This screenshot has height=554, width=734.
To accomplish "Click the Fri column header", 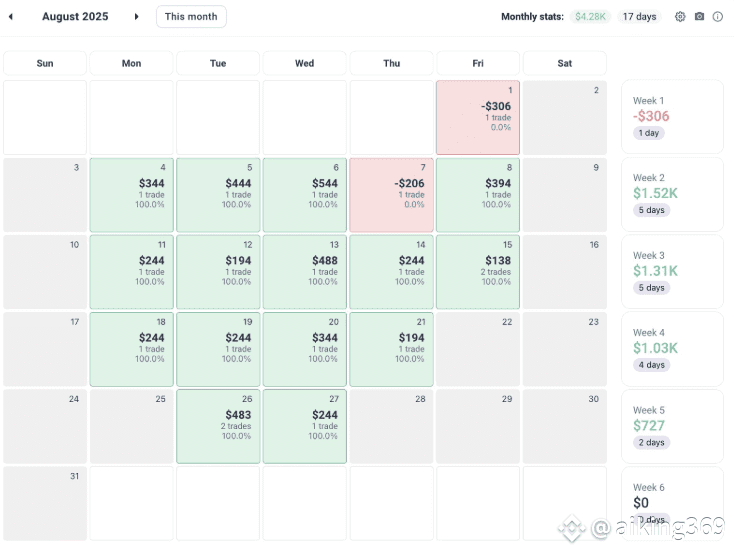I will point(478,63).
